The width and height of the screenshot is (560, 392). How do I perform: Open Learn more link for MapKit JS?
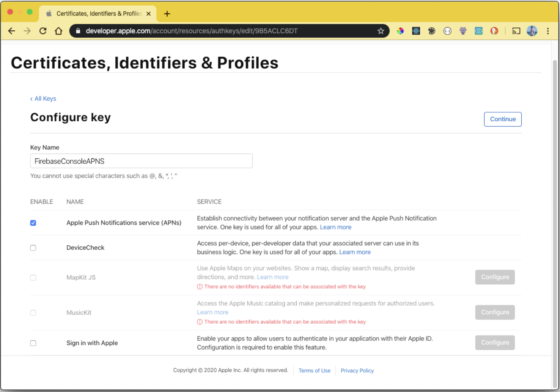272,277
